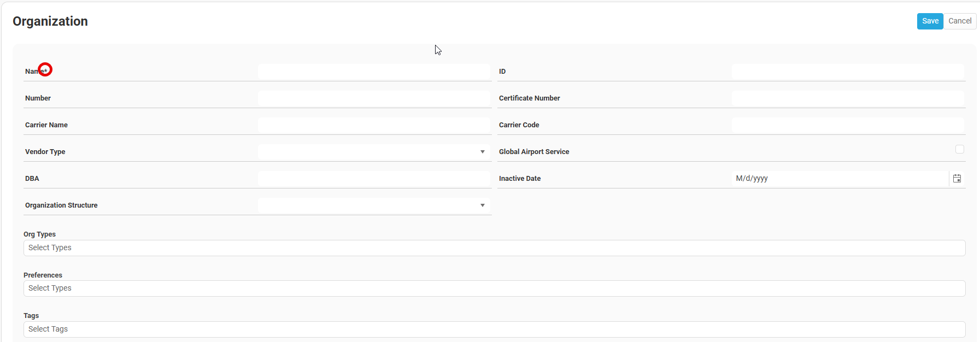Click the Organization page heading
This screenshot has width=980, height=342.
click(x=50, y=21)
